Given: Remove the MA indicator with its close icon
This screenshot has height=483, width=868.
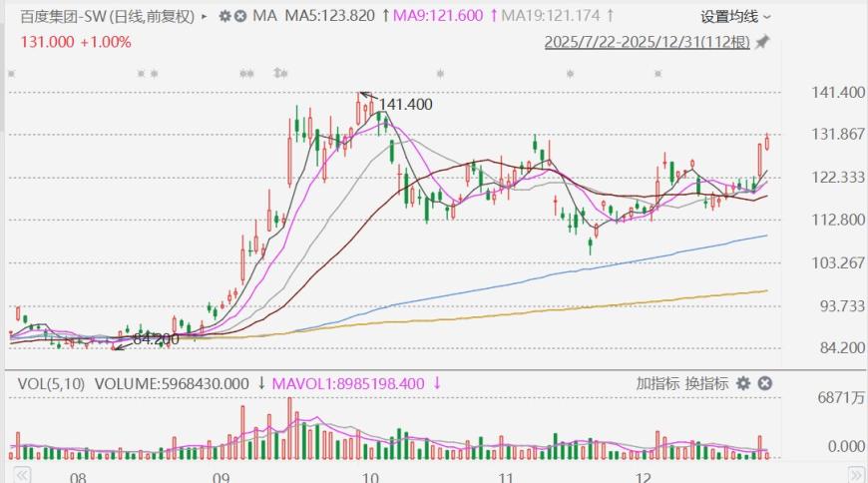Looking at the screenshot, I should [x=241, y=16].
